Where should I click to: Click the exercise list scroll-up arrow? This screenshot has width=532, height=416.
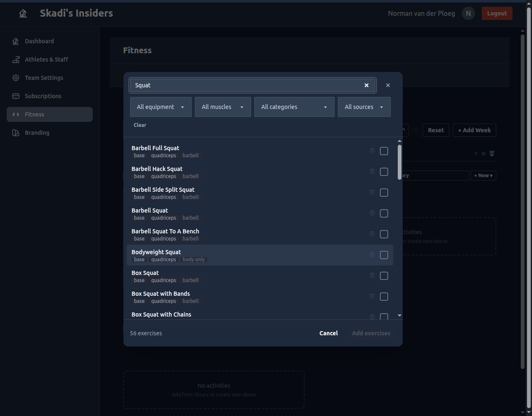click(399, 141)
